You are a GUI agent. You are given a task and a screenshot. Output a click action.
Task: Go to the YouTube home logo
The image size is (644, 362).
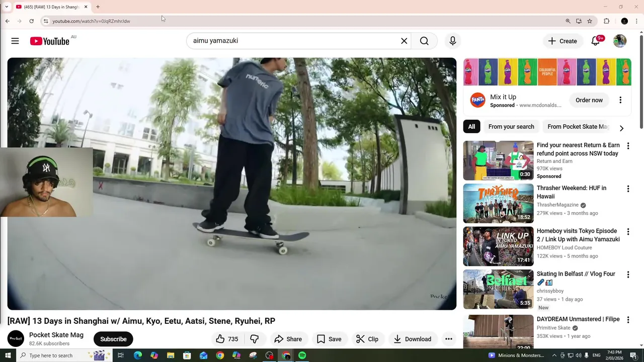coord(49,41)
